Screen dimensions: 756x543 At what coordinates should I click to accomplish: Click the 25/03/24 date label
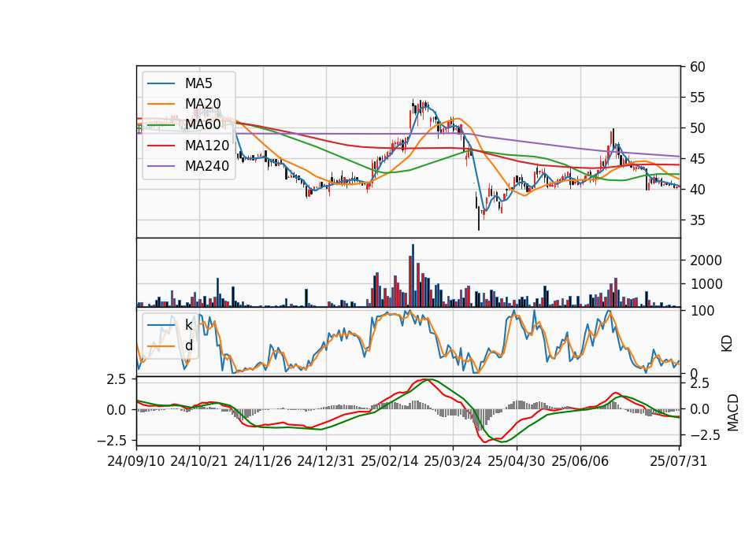coord(452,461)
